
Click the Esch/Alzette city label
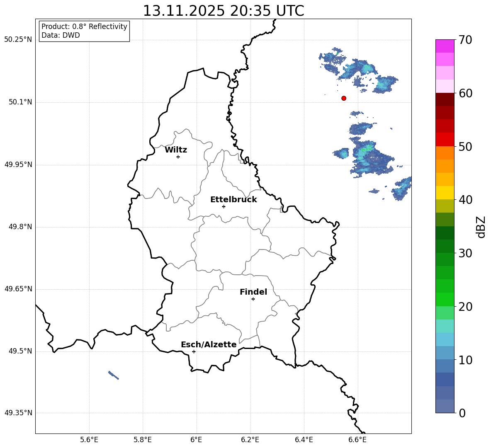point(209,345)
